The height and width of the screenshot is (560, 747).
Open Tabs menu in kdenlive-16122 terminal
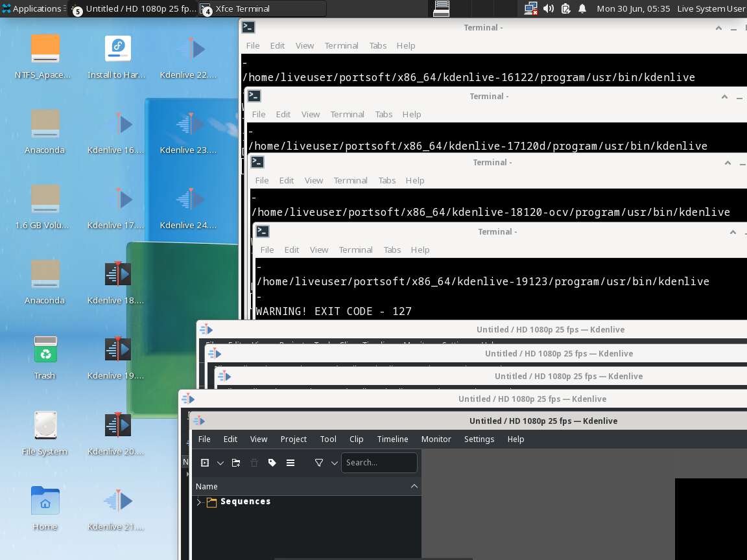click(378, 46)
